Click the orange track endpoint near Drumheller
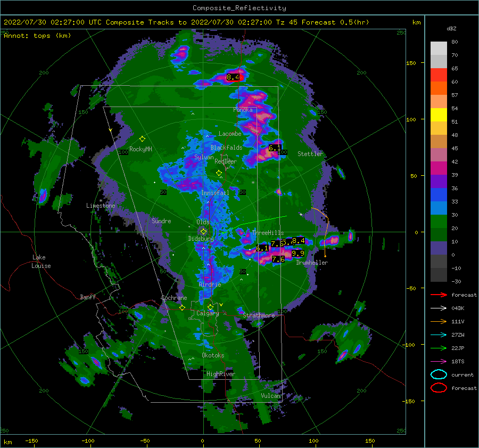 coord(325,256)
